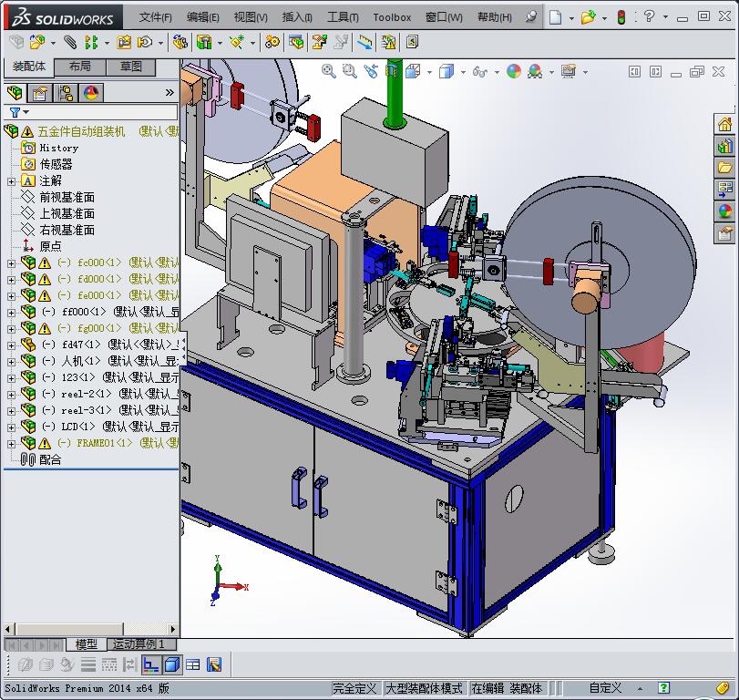Click the Apply Scene icon
This screenshot has width=739, height=700.
tap(535, 72)
